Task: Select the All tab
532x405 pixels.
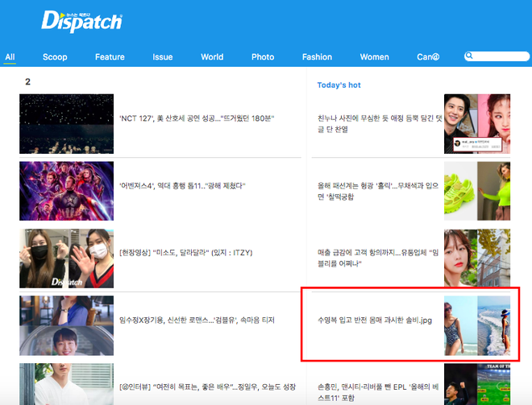Action: [x=10, y=57]
